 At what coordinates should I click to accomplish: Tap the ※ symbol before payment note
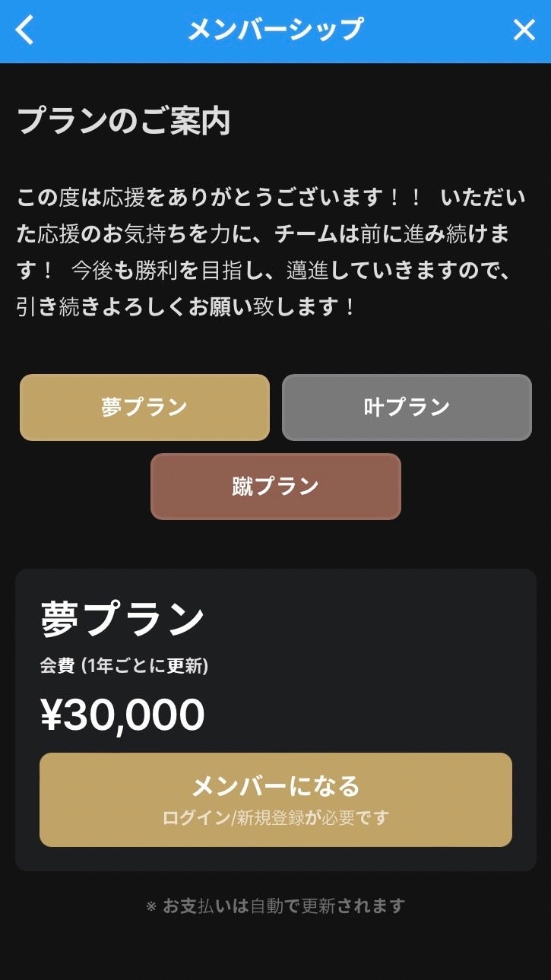[150, 906]
